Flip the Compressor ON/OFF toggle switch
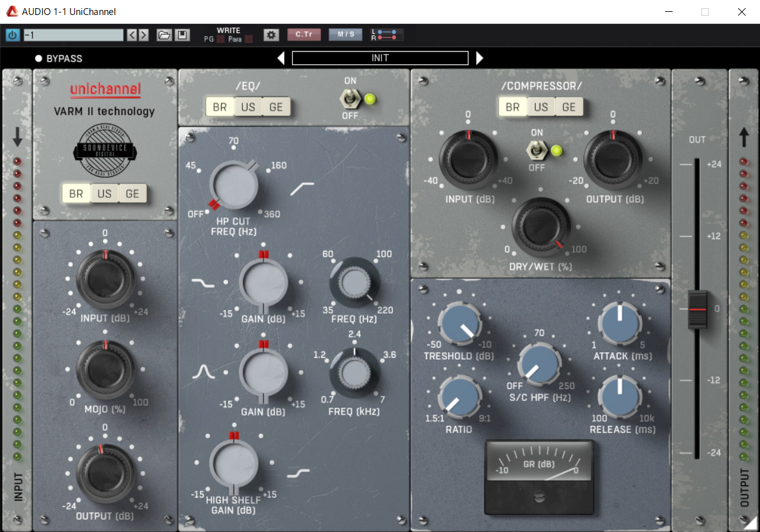 (536, 150)
